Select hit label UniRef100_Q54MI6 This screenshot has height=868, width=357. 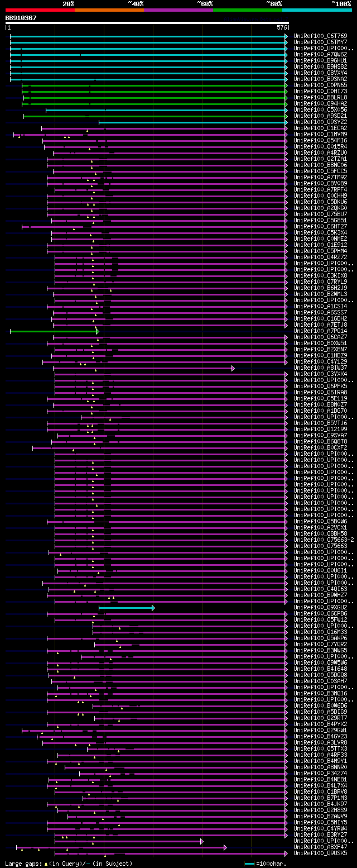point(320,140)
